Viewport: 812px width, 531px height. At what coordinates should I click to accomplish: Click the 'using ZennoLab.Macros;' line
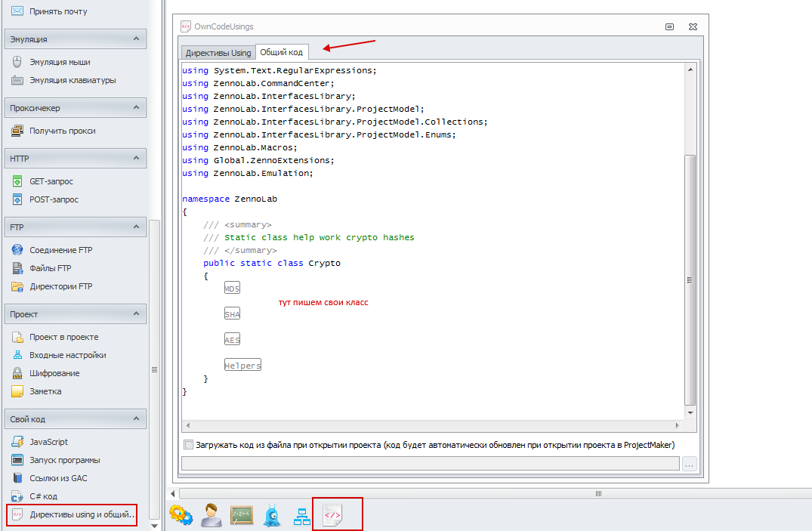(x=239, y=147)
